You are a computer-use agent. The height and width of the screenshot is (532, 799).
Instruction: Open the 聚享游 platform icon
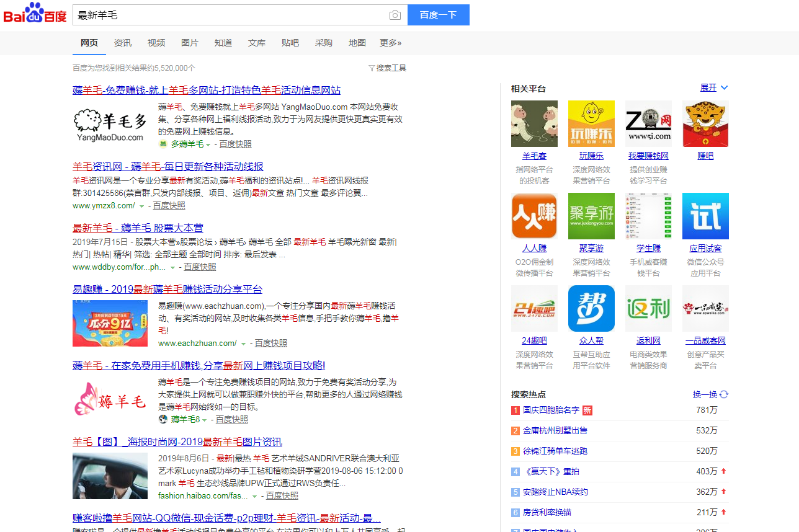591,216
